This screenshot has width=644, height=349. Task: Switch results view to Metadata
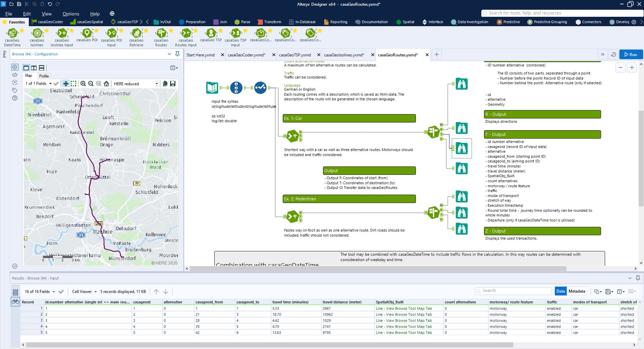pyautogui.click(x=577, y=291)
